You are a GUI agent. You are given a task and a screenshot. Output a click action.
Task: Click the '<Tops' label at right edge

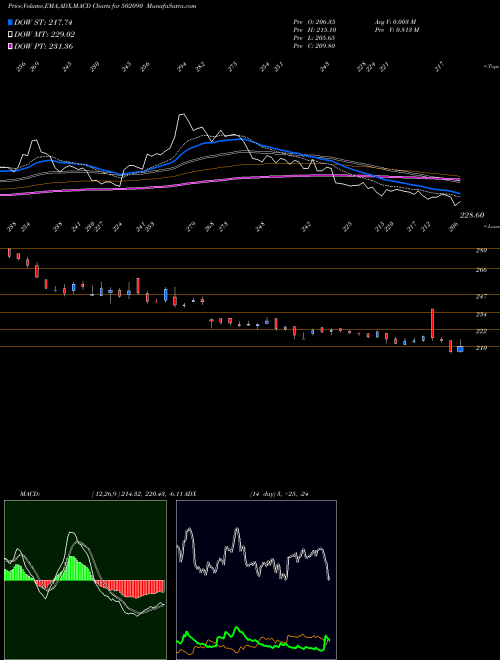(x=492, y=67)
